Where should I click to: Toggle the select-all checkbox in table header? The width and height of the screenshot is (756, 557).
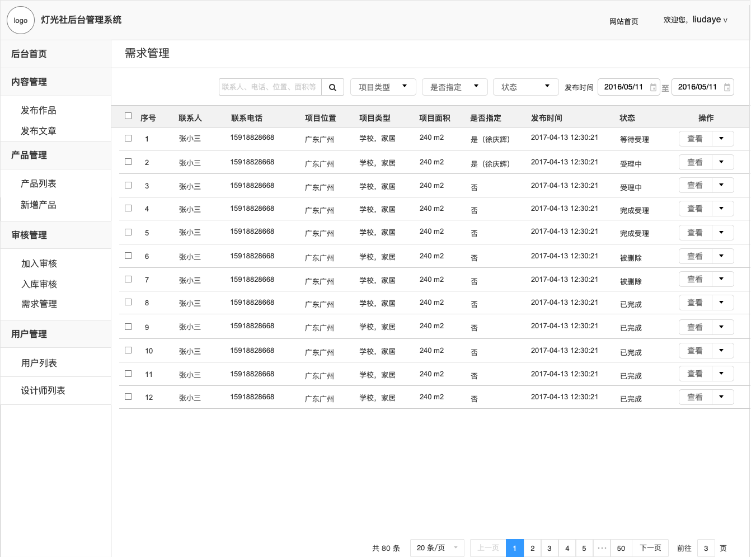click(x=128, y=116)
